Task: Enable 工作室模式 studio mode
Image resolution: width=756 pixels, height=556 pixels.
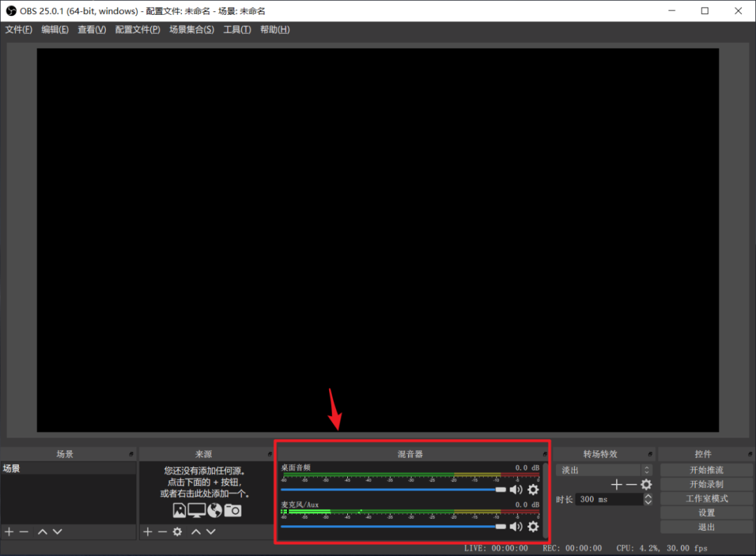Action: pyautogui.click(x=706, y=498)
